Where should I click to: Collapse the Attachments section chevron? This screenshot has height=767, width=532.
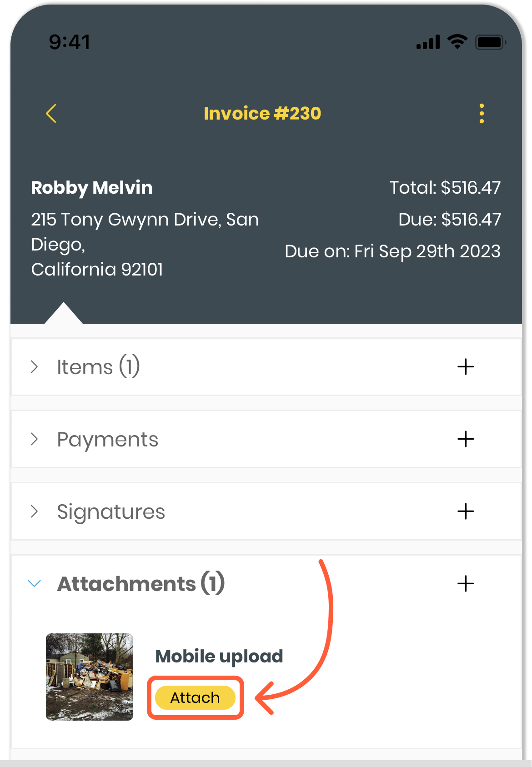35,584
